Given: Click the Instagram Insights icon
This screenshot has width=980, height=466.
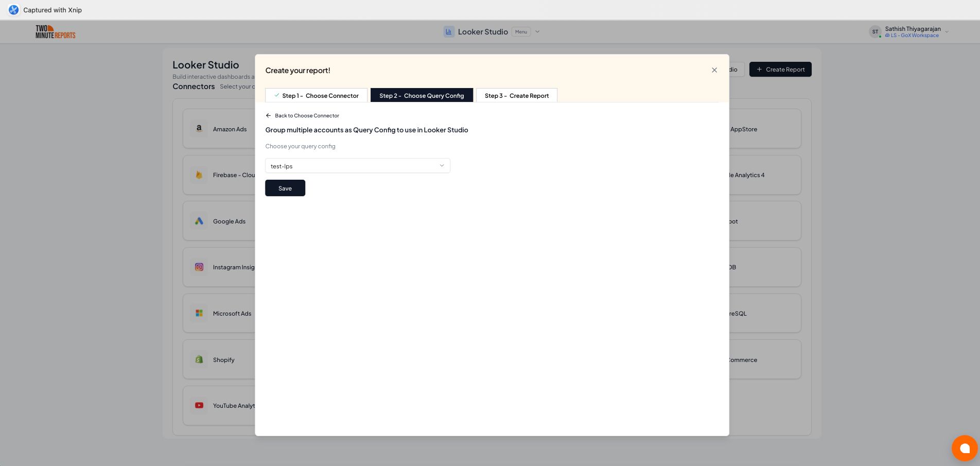Looking at the screenshot, I should click(x=199, y=267).
